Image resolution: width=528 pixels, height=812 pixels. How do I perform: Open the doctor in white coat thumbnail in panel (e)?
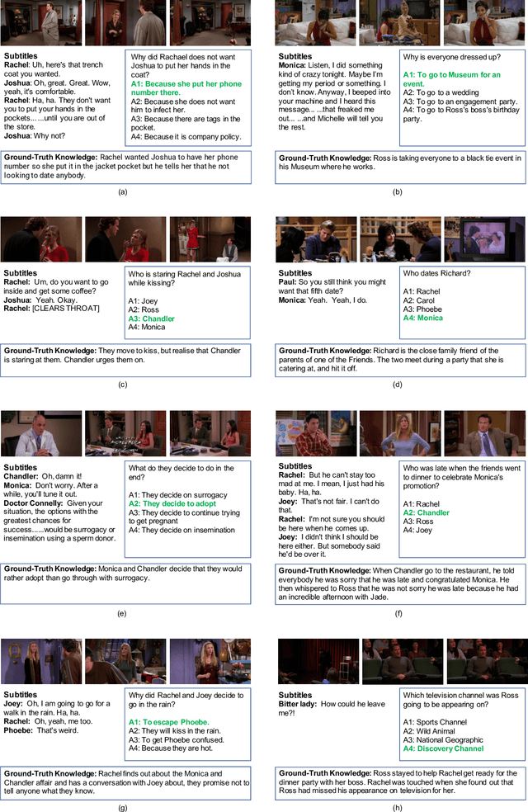coord(41,433)
